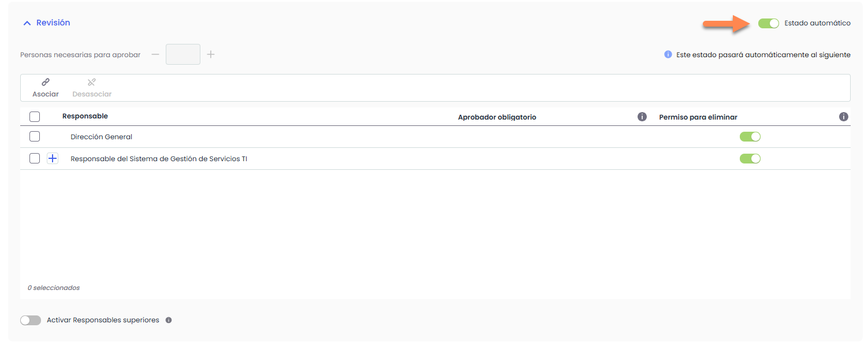Click the Asociar link icon

[x=46, y=83]
